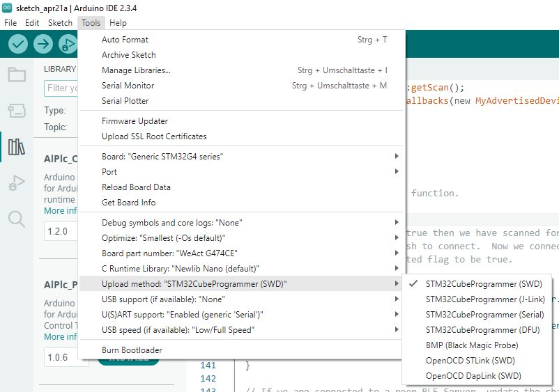
Task: Open the 1.0.6 version selector
Action: [x=66, y=357]
